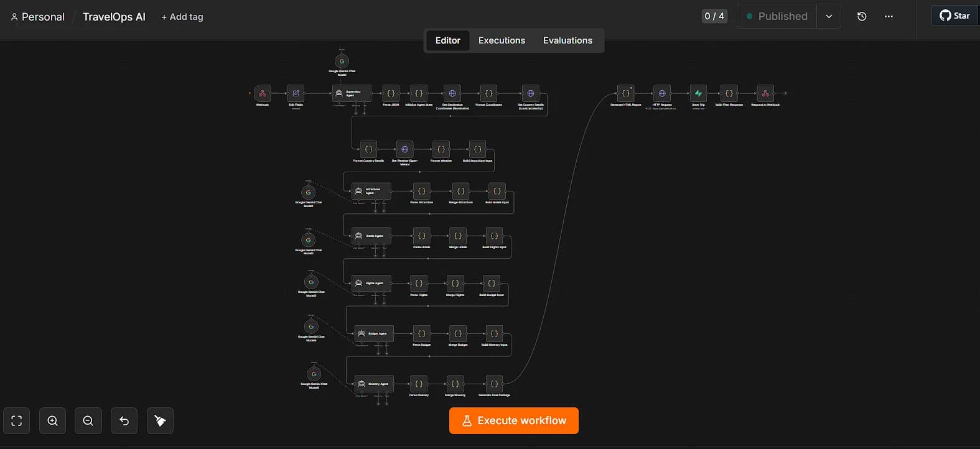980x449 pixels.
Task: Open the three-dot workflow options menu
Action: [x=889, y=16]
